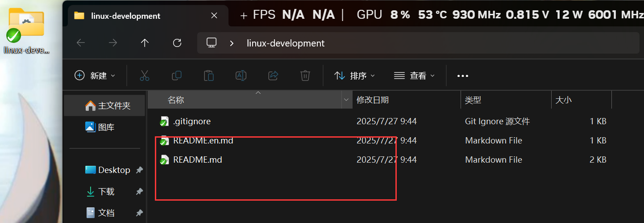This screenshot has height=223, width=644.
Task: Add a new tab with plus button
Action: 244,16
